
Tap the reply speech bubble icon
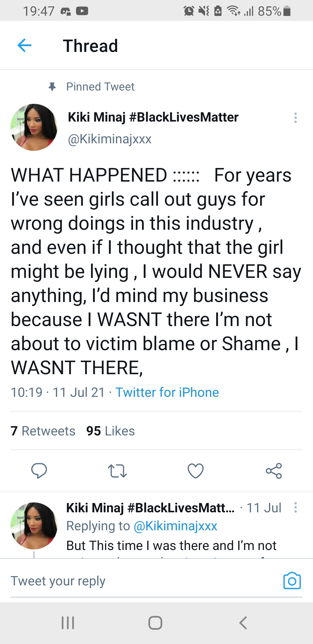(39, 471)
